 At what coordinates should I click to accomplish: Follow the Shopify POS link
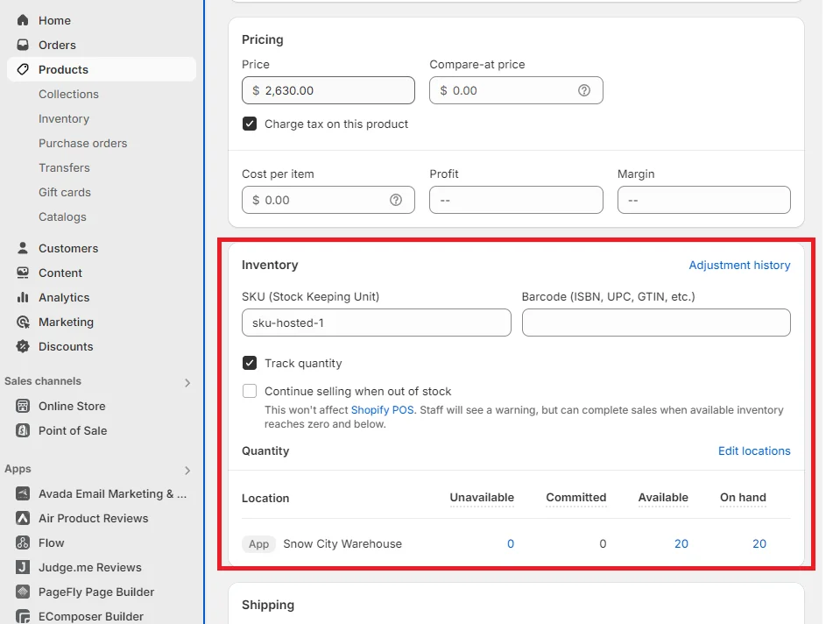pos(383,410)
